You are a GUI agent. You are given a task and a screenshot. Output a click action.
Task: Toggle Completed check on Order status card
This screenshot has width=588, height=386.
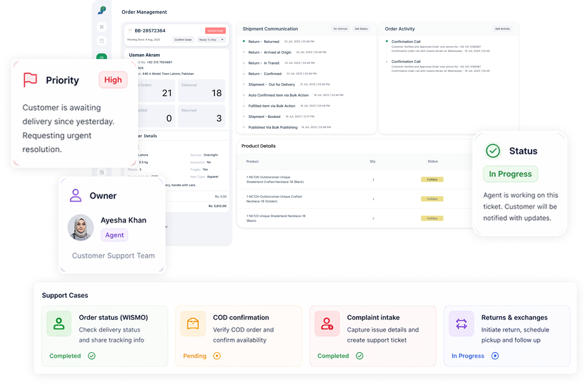point(92,356)
